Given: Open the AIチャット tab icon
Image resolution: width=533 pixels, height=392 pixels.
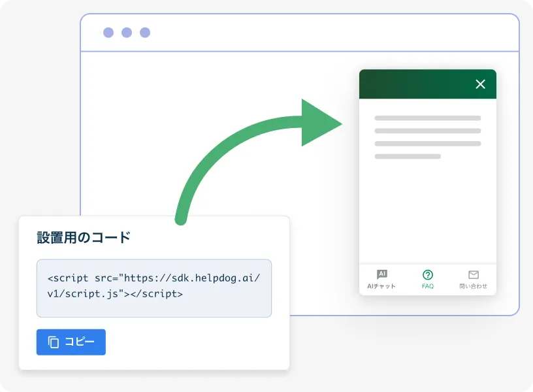Looking at the screenshot, I should point(382,275).
